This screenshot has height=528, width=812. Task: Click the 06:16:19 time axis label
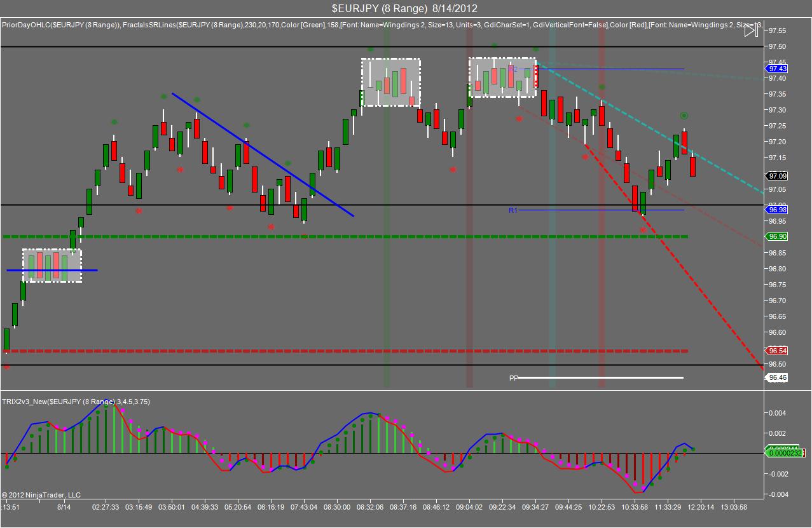pyautogui.click(x=271, y=507)
